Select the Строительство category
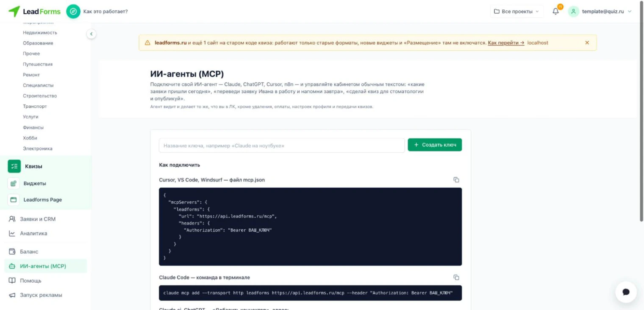 point(40,96)
